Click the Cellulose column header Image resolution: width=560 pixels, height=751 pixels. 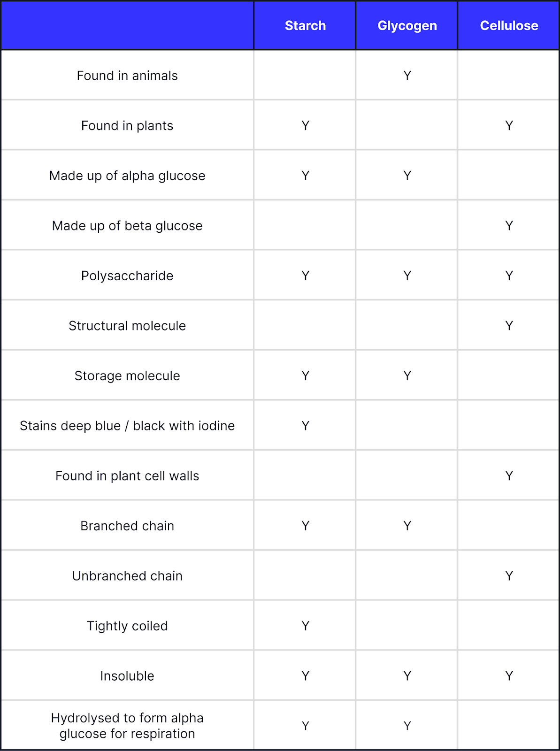pyautogui.click(x=509, y=26)
